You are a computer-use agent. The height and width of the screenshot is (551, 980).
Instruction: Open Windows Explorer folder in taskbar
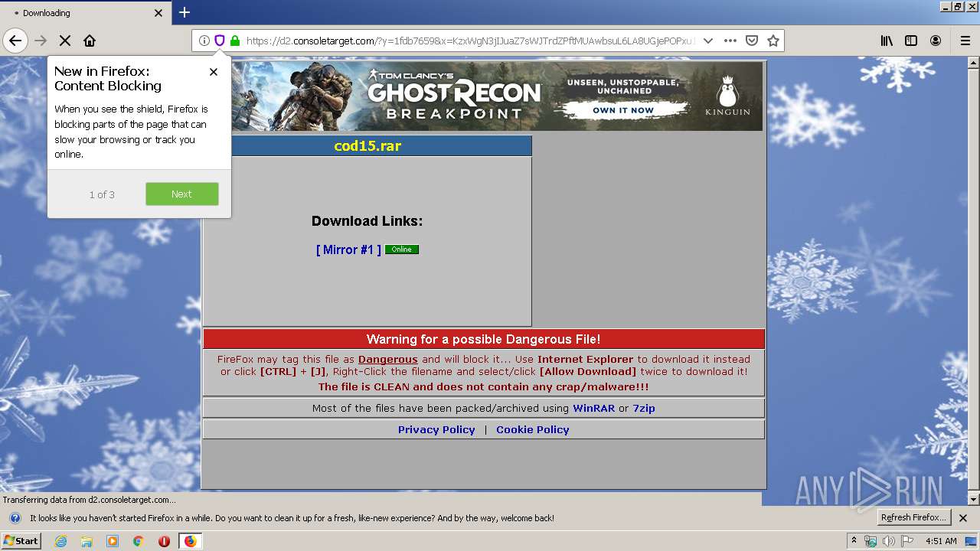(x=87, y=541)
